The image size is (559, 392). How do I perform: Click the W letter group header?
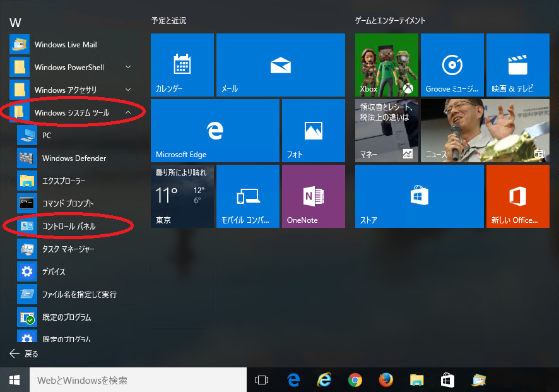click(x=15, y=23)
